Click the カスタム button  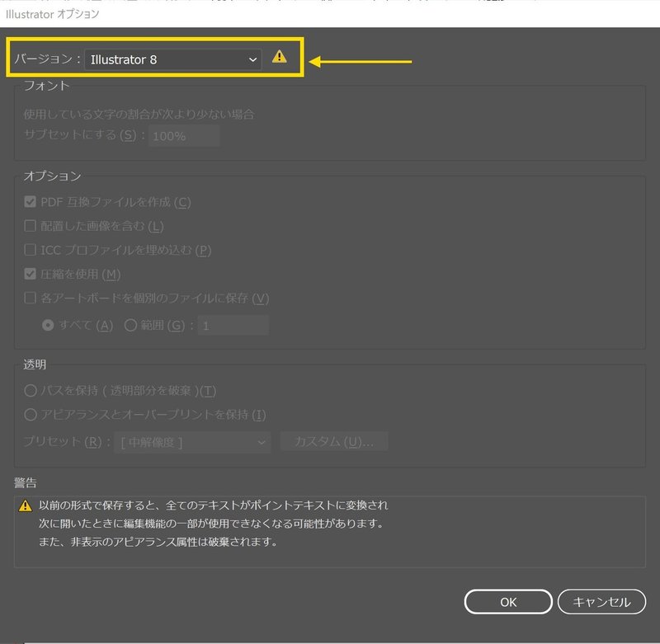click(x=334, y=442)
